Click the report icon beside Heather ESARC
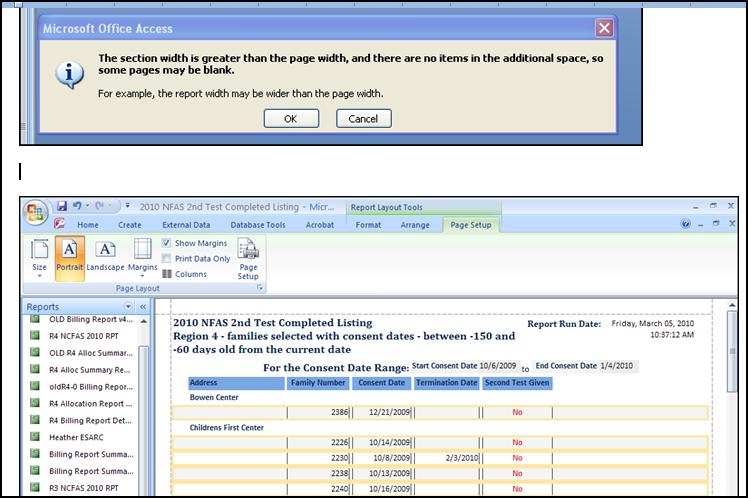 click(35, 436)
